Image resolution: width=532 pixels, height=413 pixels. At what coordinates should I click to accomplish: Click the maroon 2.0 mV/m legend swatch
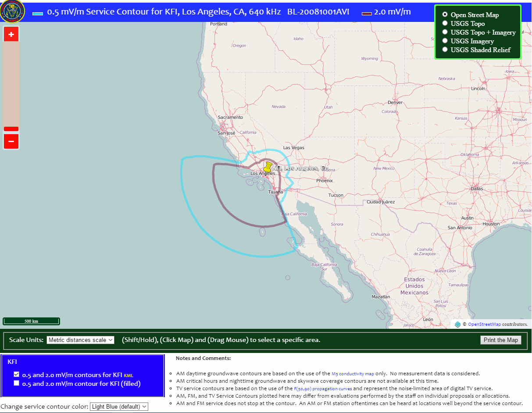pos(366,14)
